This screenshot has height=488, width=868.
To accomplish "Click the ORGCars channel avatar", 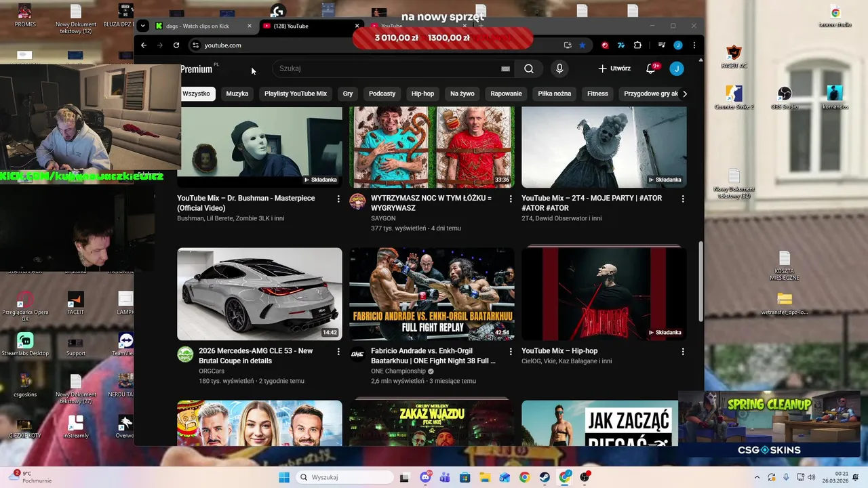I will point(185,354).
